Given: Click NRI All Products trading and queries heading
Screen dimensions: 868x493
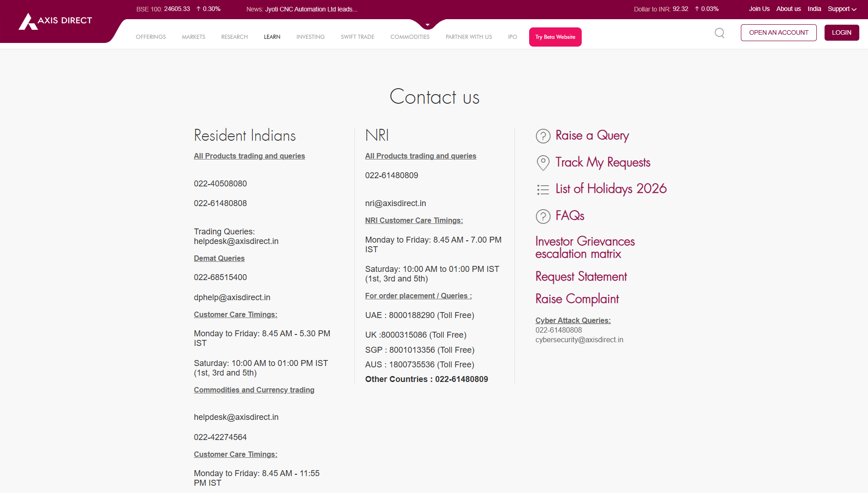Looking at the screenshot, I should 421,156.
